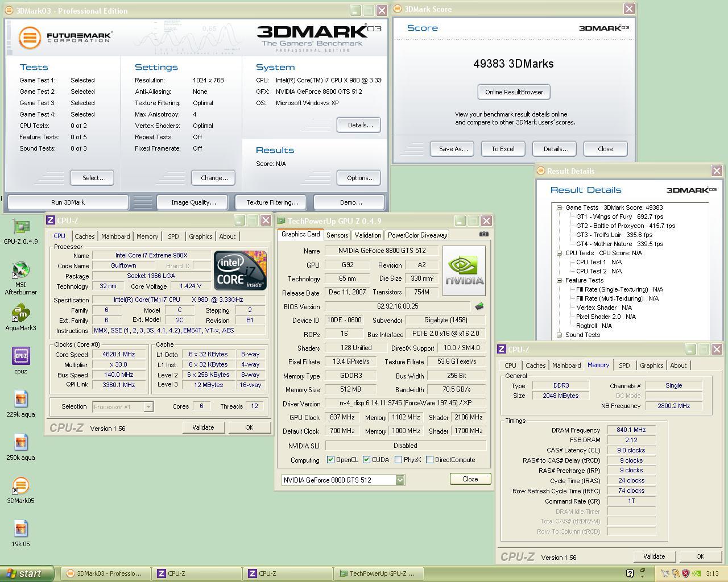
Task: Click Validate in left CPU-Z window
Action: (x=203, y=427)
